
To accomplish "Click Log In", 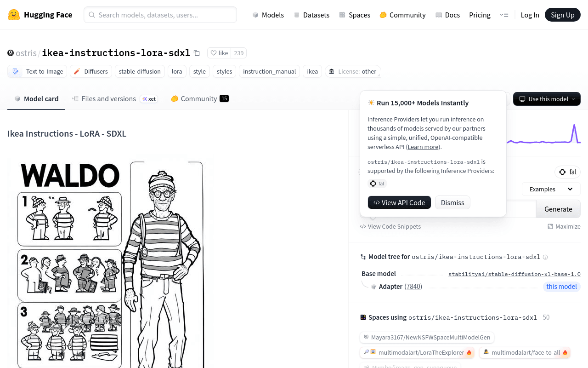I will click(530, 15).
